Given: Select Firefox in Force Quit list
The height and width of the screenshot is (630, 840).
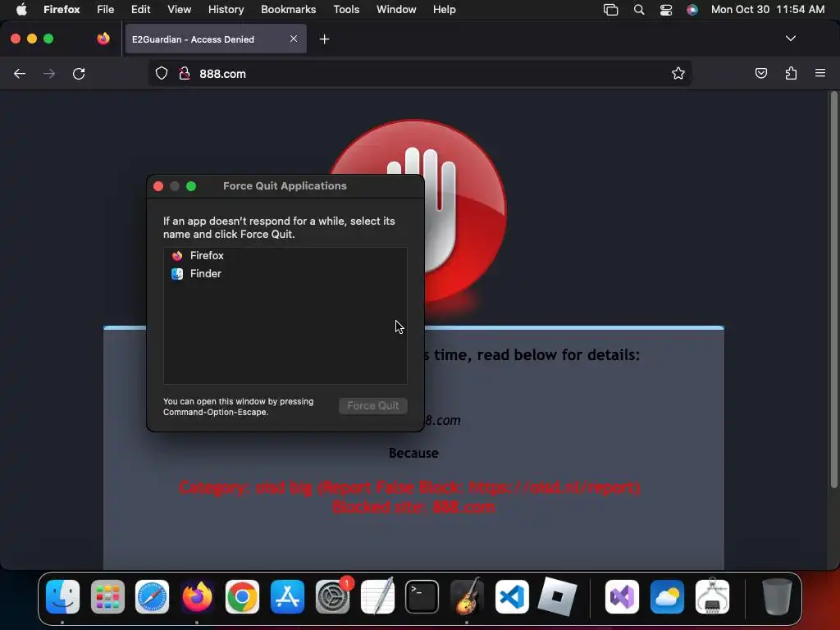Looking at the screenshot, I should pos(285,256).
